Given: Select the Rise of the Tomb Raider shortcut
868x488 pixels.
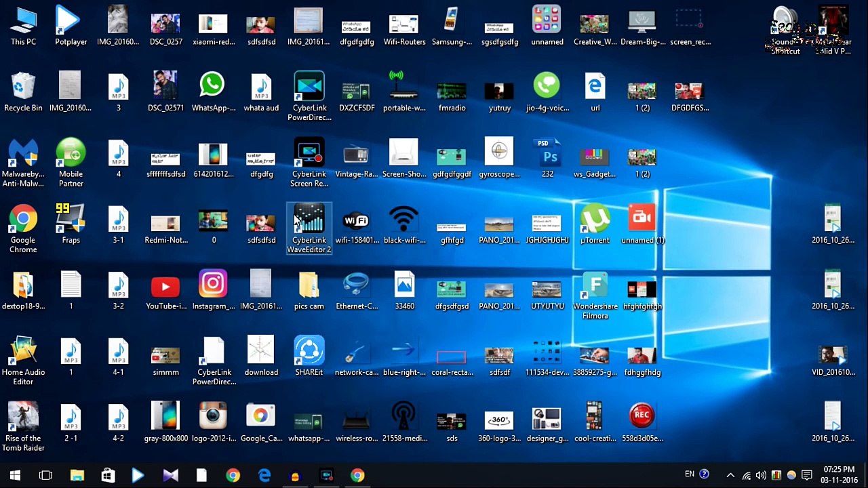Looking at the screenshot, I should (23, 426).
